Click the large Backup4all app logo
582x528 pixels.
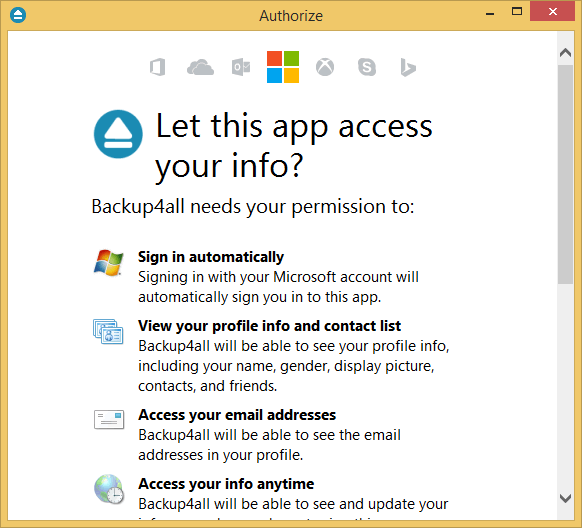118,134
